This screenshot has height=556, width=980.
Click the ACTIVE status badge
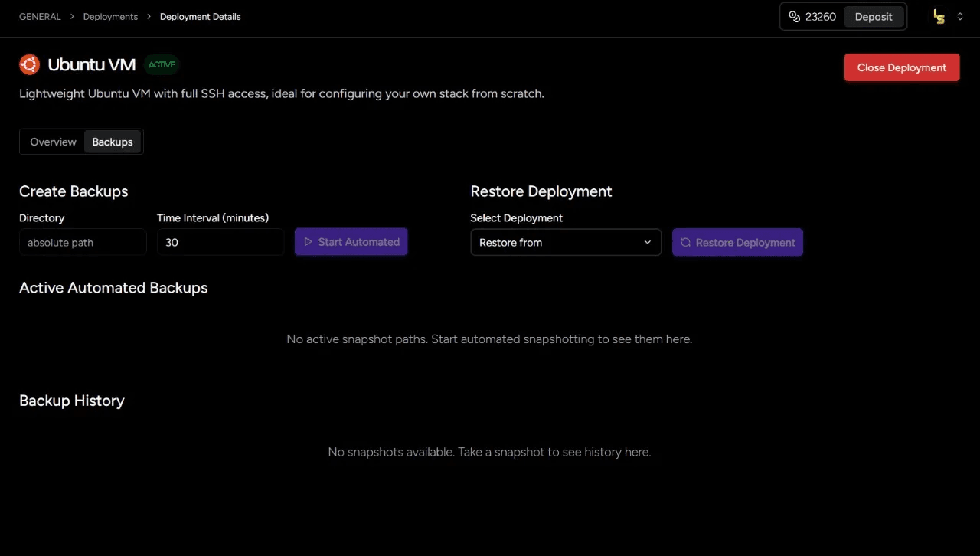(162, 65)
